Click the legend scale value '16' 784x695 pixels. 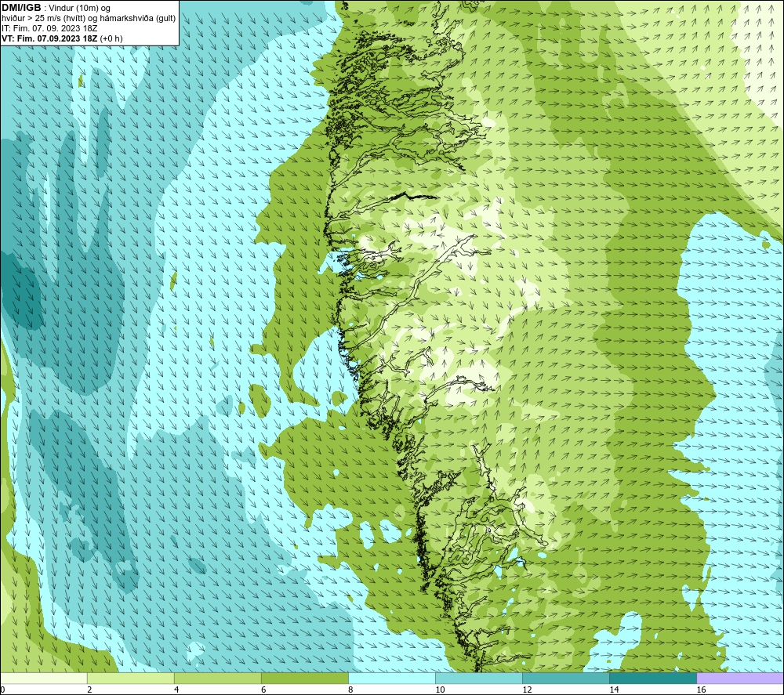[x=701, y=690]
